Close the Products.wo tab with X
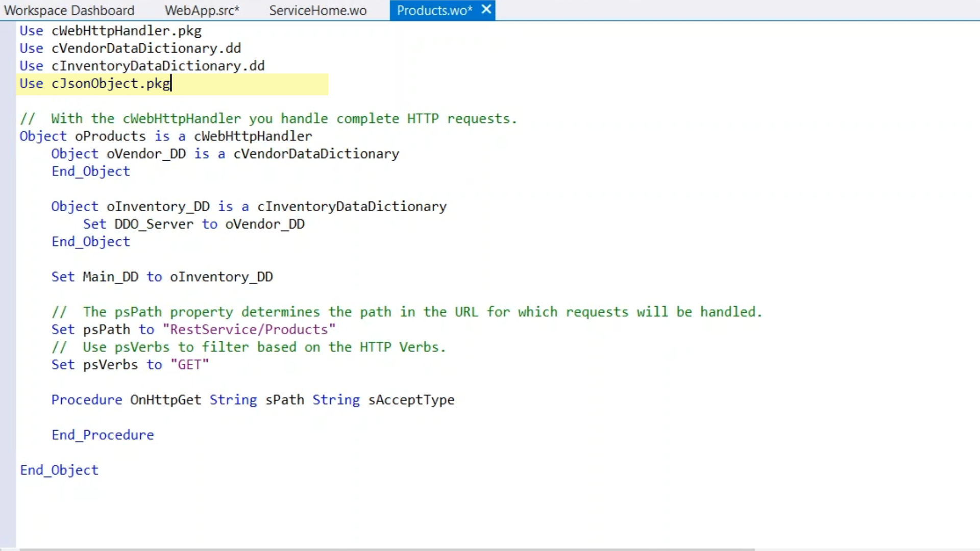Screen dimensions: 980x551 click(x=486, y=9)
